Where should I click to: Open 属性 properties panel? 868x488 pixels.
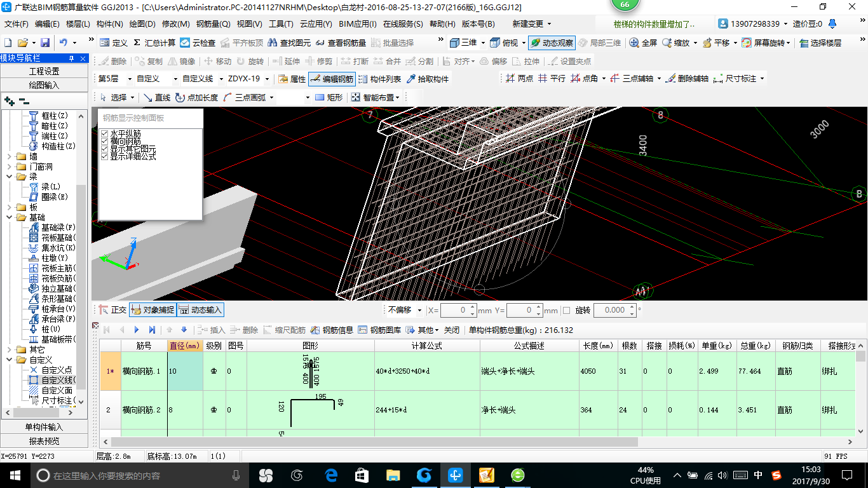click(292, 79)
